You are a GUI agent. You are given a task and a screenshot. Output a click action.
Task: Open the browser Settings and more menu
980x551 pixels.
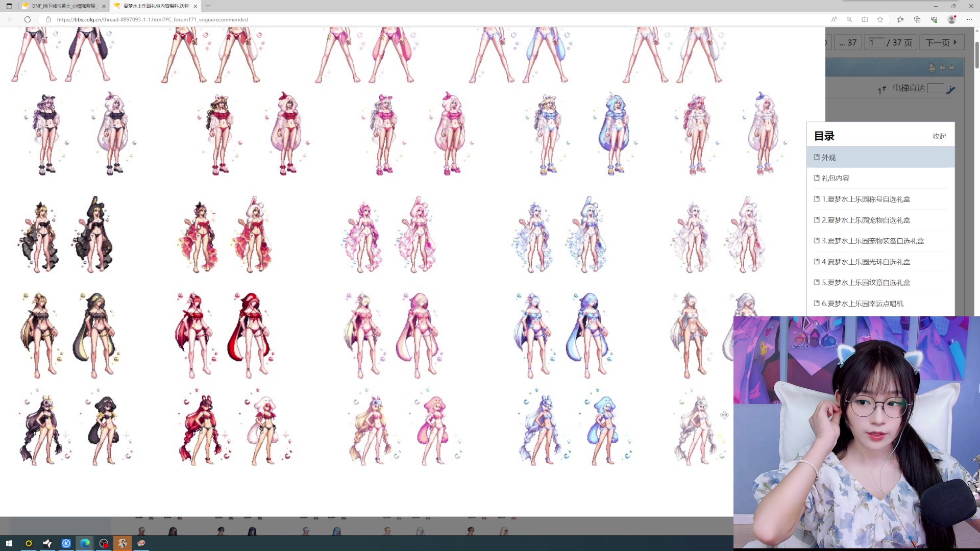click(969, 19)
